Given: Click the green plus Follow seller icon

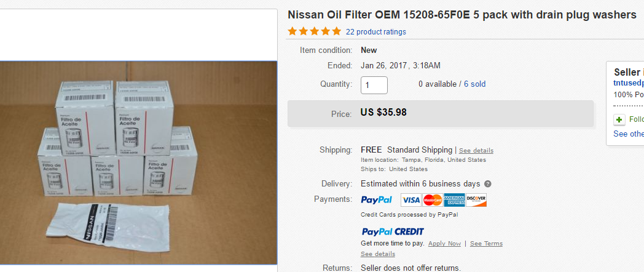Looking at the screenshot, I should [x=619, y=119].
